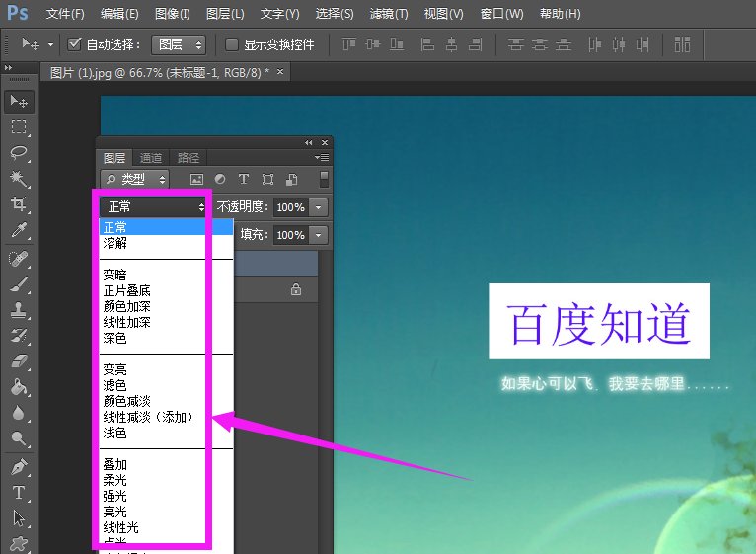Select the Move tool in the toolbox

19,102
